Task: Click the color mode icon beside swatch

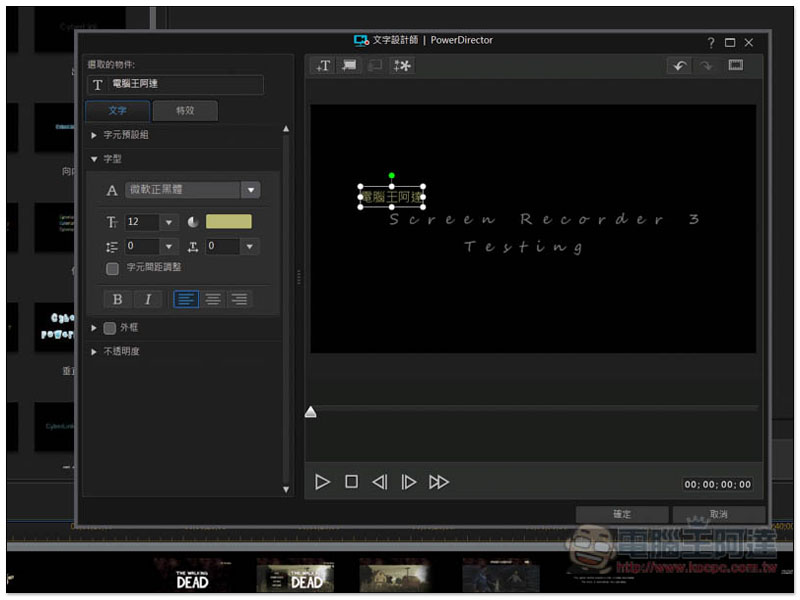Action: click(193, 222)
